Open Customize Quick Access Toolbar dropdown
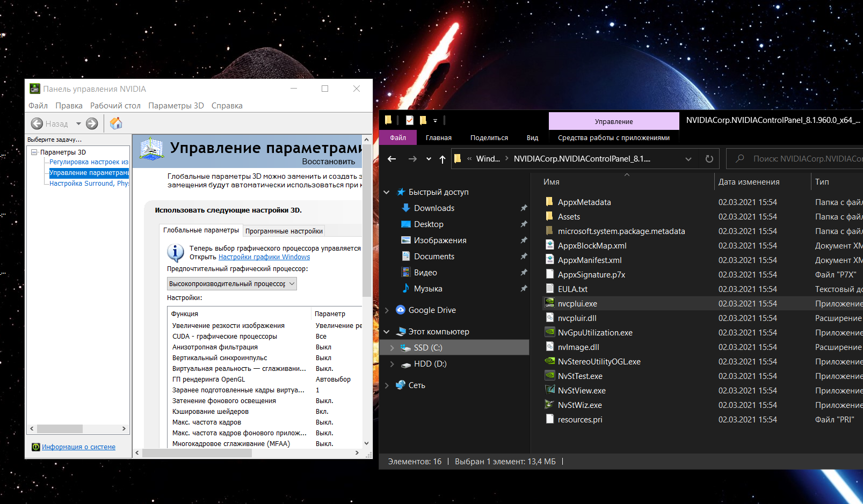Screen dimensions: 863x504 click(435, 121)
